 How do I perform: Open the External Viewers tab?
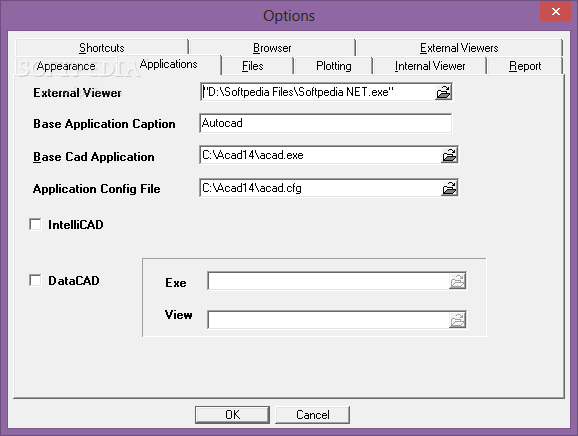point(459,48)
